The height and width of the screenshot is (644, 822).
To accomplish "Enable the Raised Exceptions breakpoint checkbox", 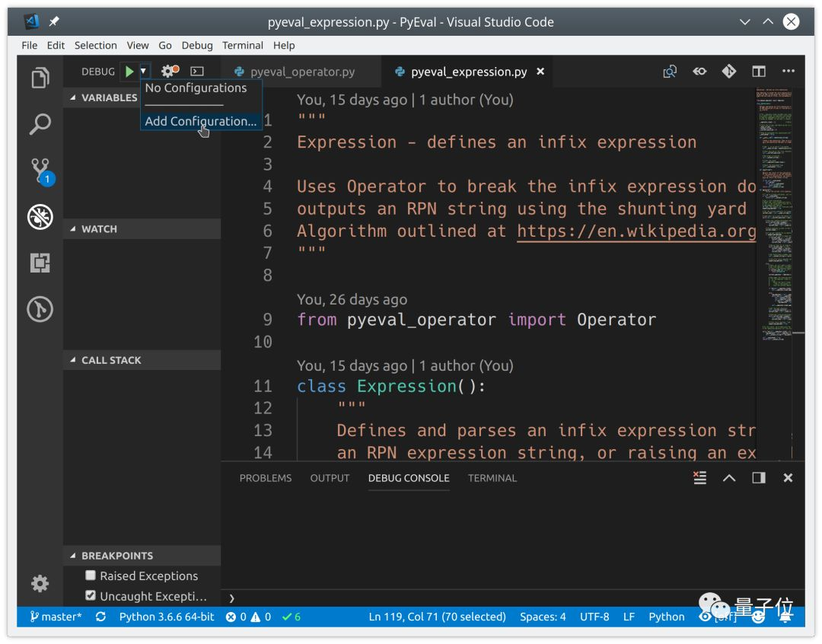I will (x=91, y=575).
